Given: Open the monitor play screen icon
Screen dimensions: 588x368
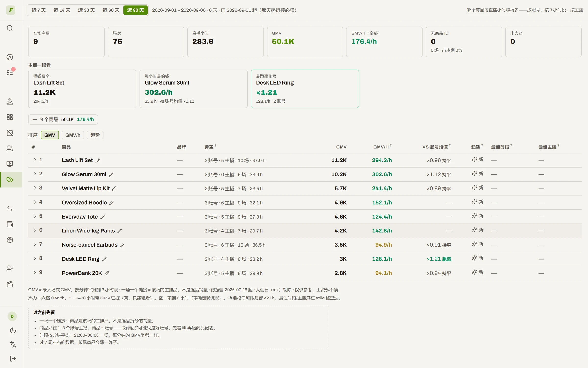Looking at the screenshot, I should coord(10,164).
